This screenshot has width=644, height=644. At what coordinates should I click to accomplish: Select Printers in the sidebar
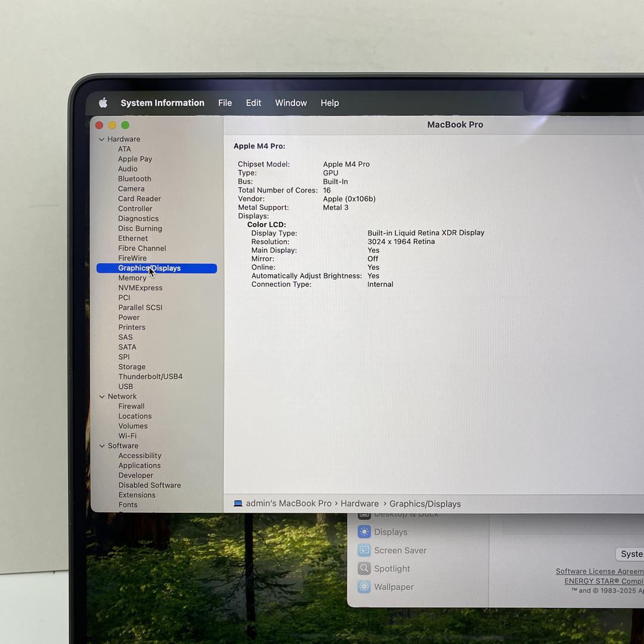132,327
